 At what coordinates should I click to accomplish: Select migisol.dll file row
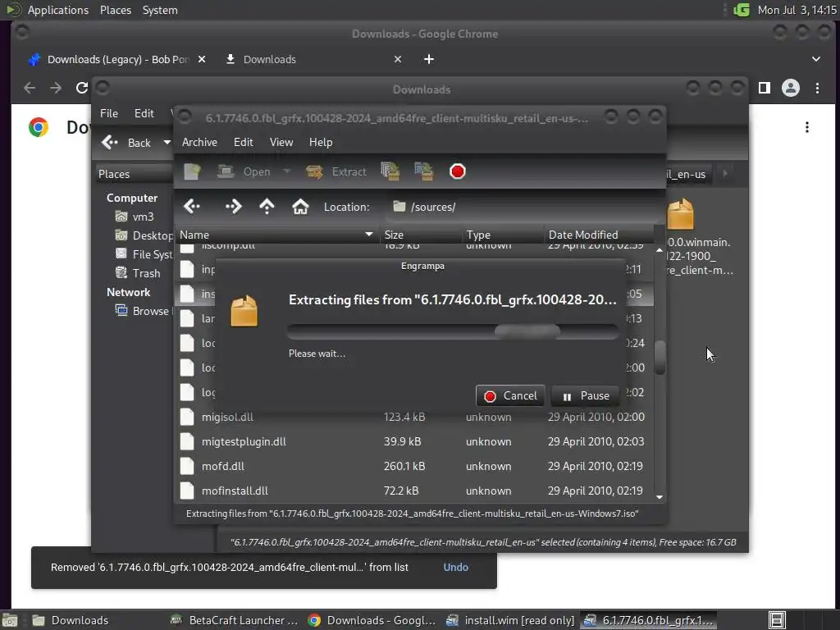click(413, 417)
